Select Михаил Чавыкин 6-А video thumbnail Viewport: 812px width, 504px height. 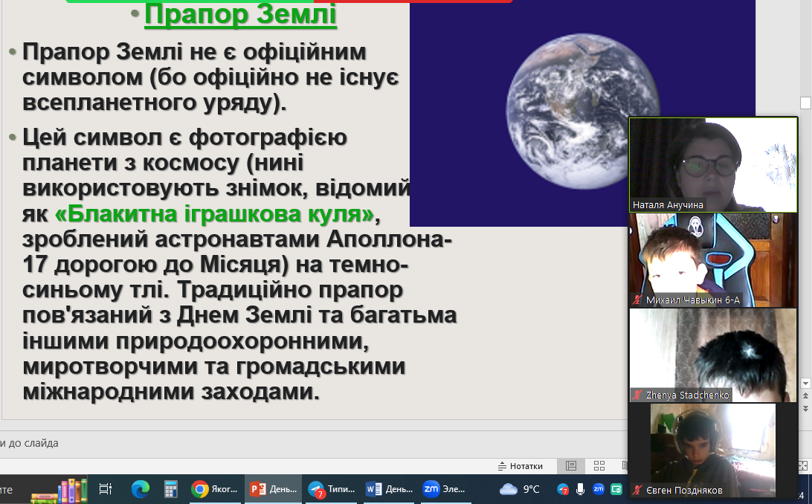pyautogui.click(x=713, y=260)
